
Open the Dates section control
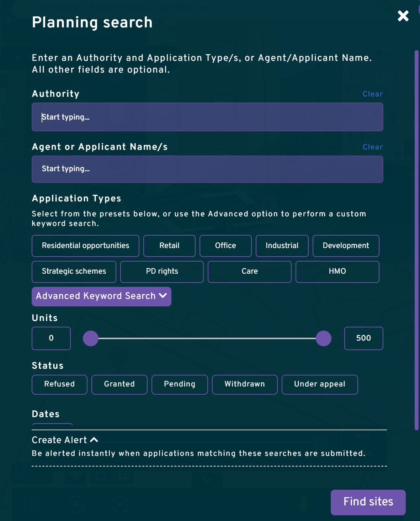tap(52, 426)
